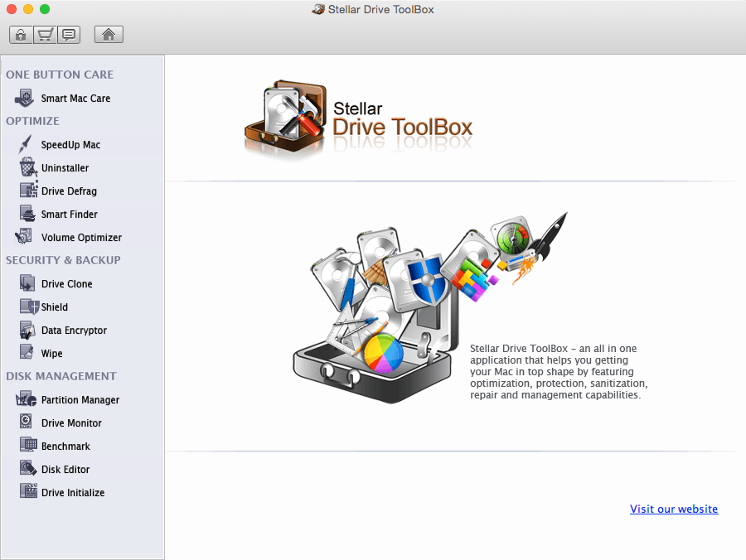Launch Drive Defrag label

click(x=69, y=191)
